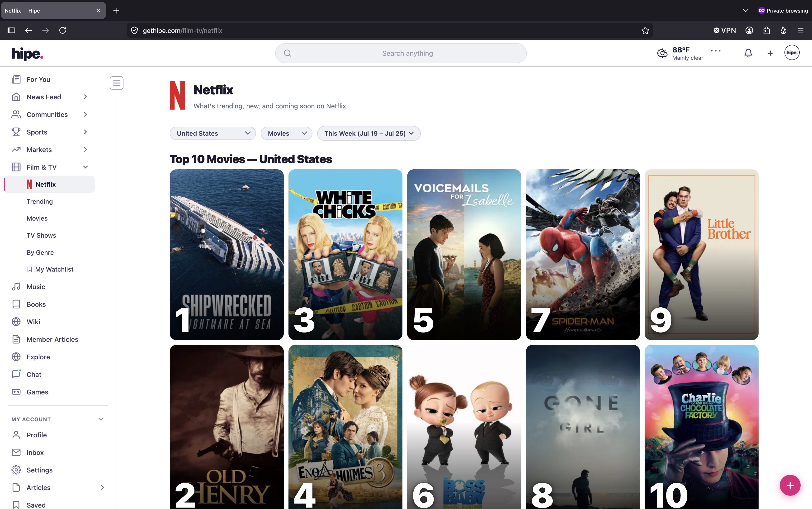Viewport: 812px width, 509px height.
Task: Click the hipe logo
Action: tap(27, 54)
